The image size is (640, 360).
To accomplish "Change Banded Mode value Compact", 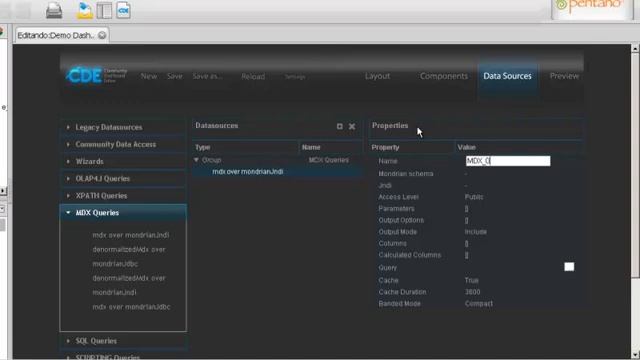I will [478, 304].
